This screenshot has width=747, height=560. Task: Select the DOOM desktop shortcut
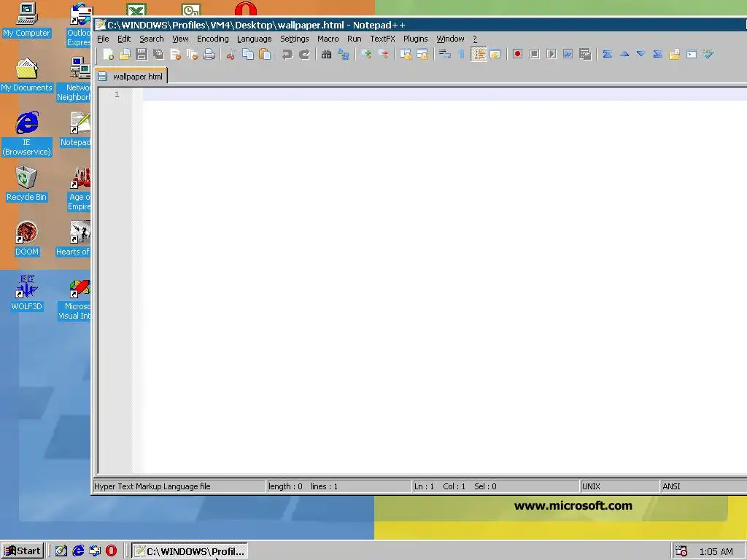coord(27,239)
